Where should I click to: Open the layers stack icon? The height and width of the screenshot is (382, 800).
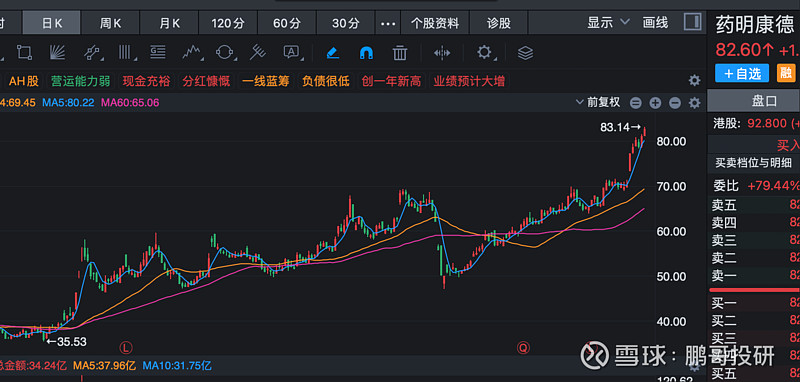click(x=525, y=53)
